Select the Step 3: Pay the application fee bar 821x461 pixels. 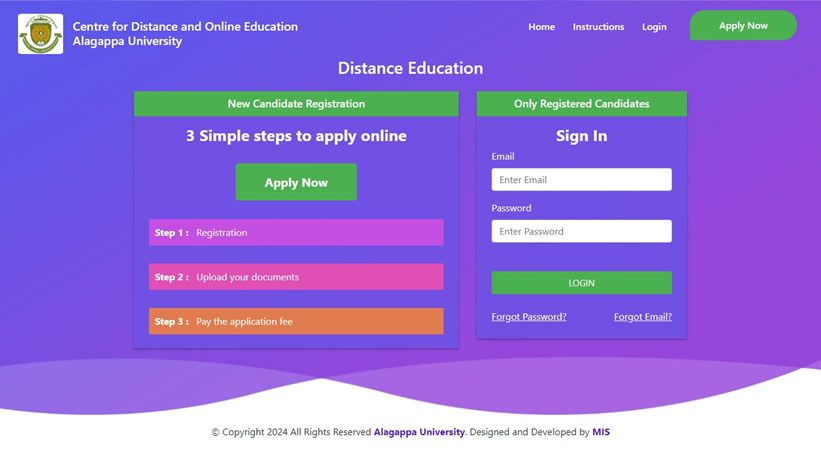pyautogui.click(x=296, y=321)
